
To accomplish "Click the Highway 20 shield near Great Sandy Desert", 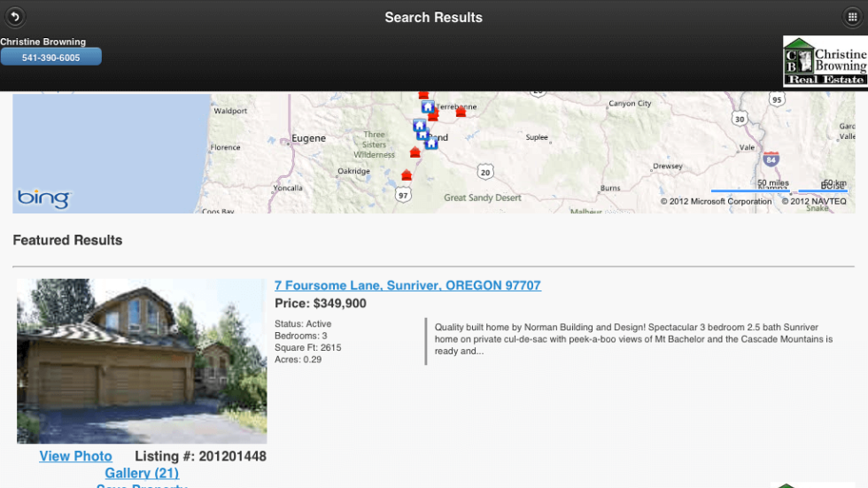I will (485, 172).
